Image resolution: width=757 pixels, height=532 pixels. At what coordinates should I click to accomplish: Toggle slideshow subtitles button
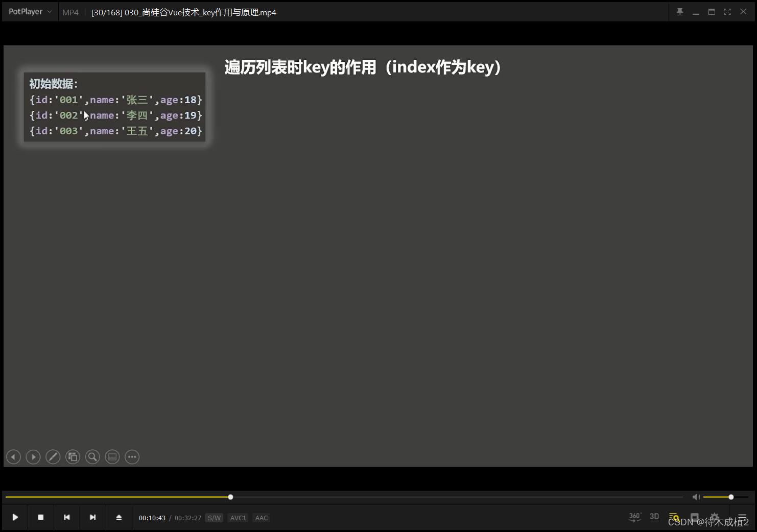point(112,457)
